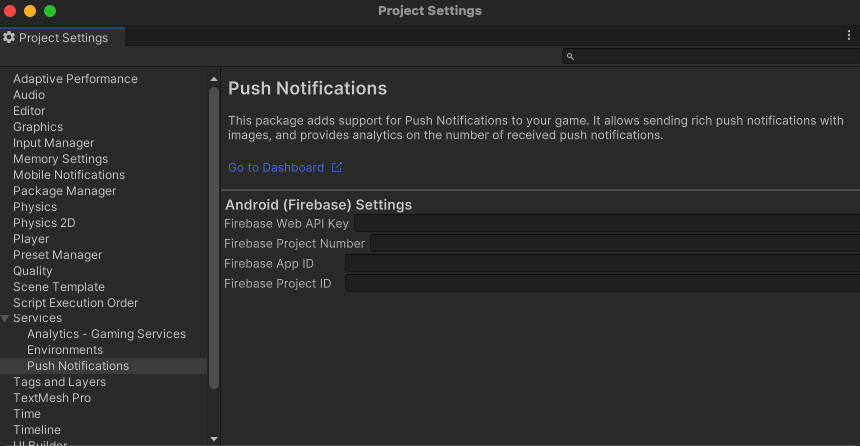
Task: Select Analytics - Gaming Services in sidebar
Action: click(x=106, y=334)
